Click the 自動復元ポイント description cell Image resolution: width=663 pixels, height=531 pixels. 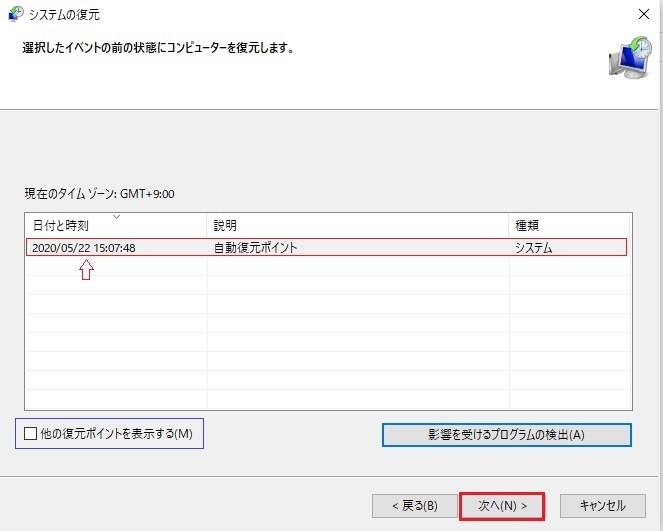tap(255, 247)
